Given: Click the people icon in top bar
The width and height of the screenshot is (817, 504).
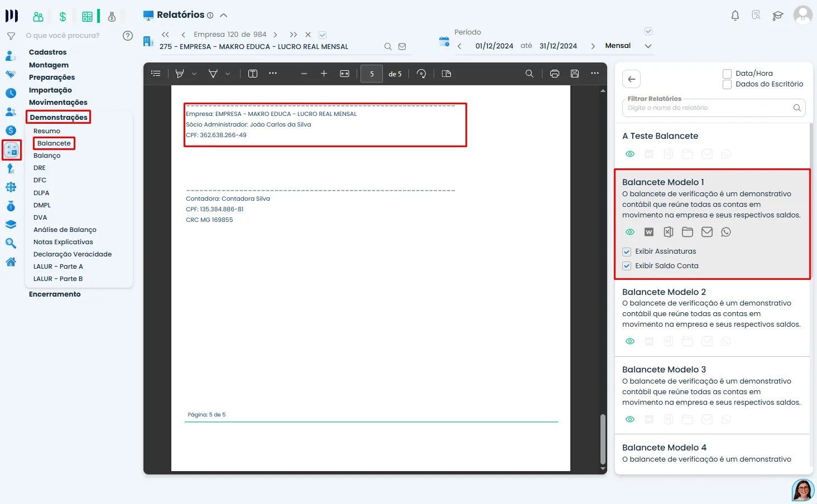Looking at the screenshot, I should click(x=38, y=17).
